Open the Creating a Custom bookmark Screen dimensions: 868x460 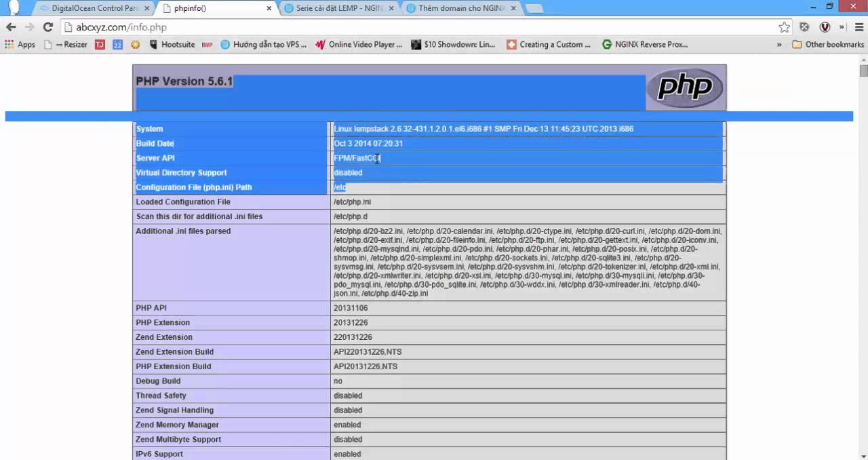549,45
